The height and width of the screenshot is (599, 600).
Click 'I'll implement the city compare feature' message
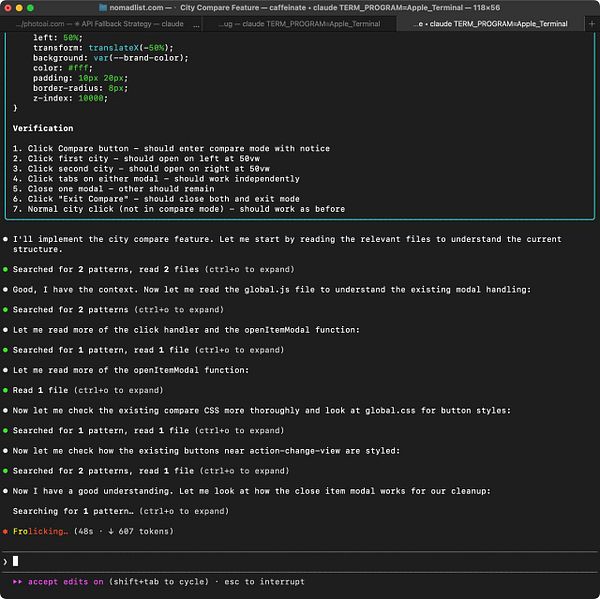287,244
